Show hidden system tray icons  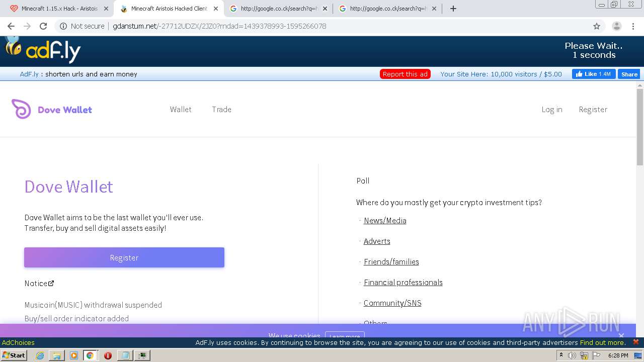pyautogui.click(x=561, y=355)
